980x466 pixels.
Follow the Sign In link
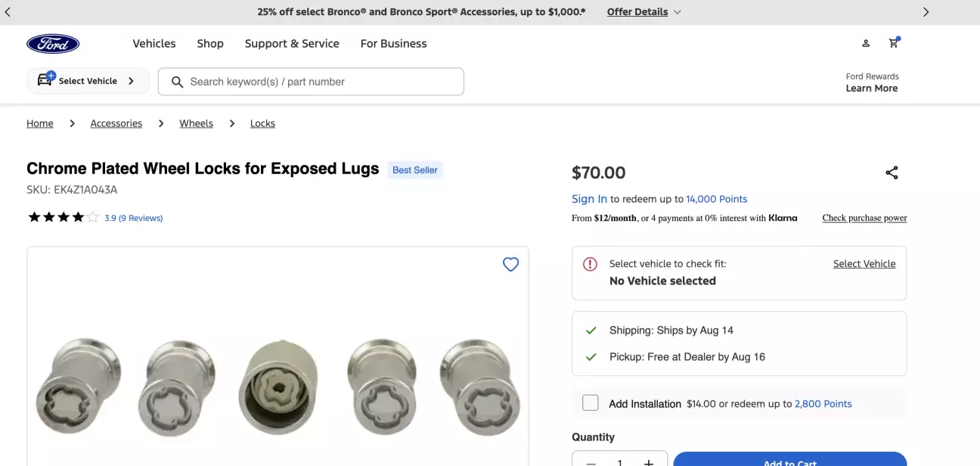pyautogui.click(x=589, y=199)
